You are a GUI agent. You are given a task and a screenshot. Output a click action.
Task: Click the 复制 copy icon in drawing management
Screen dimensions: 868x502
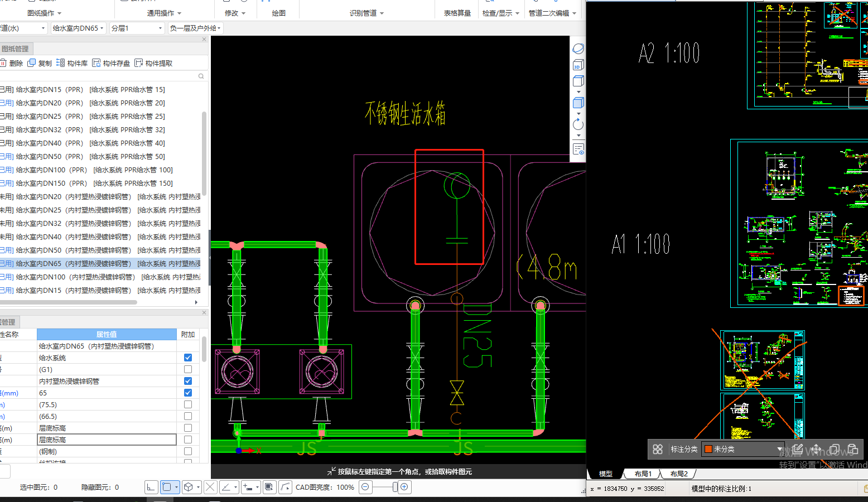(32, 63)
